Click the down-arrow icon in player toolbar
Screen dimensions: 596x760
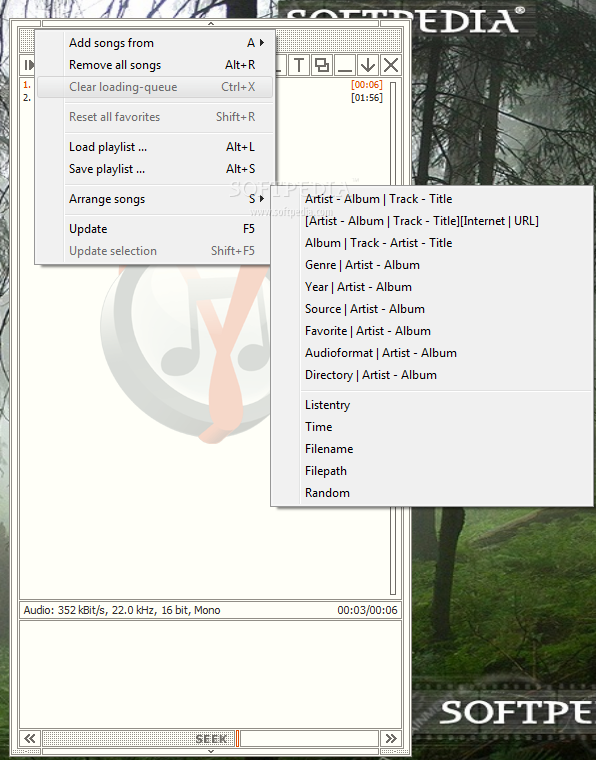click(368, 65)
